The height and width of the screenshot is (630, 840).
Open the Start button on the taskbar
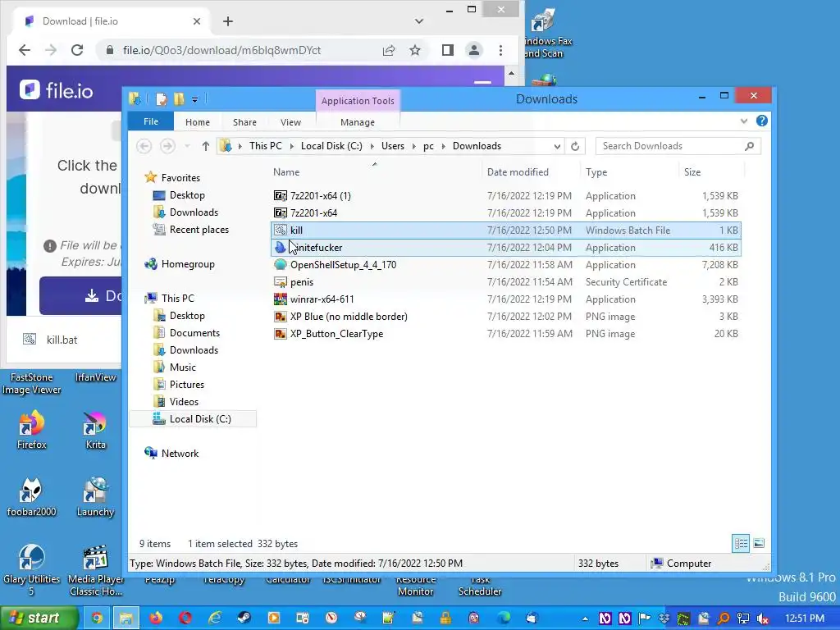click(39, 618)
